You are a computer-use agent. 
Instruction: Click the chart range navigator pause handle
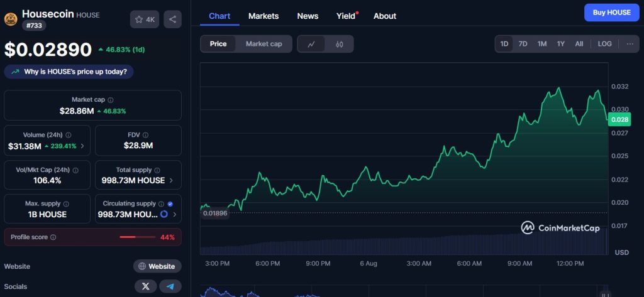coord(604,294)
